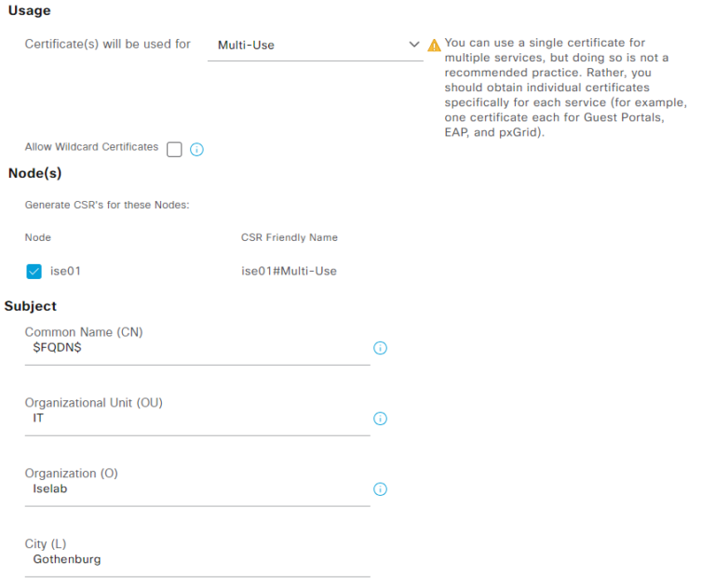Click the yellow warning triangle icon
The image size is (715, 588).
[x=434, y=46]
